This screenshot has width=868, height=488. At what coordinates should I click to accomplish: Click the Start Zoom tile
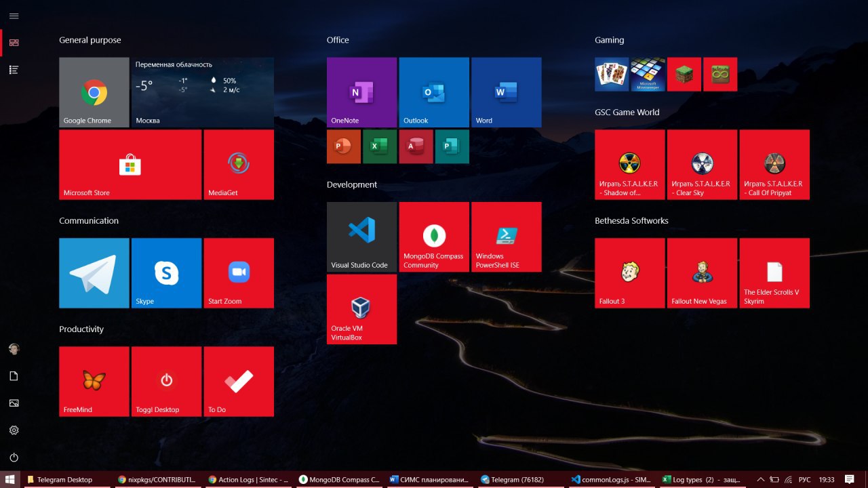(239, 273)
